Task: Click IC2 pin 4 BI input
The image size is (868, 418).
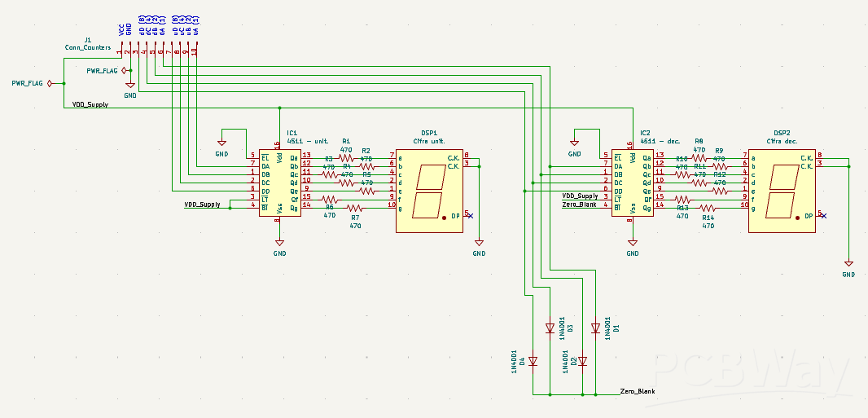Action: coord(605,205)
